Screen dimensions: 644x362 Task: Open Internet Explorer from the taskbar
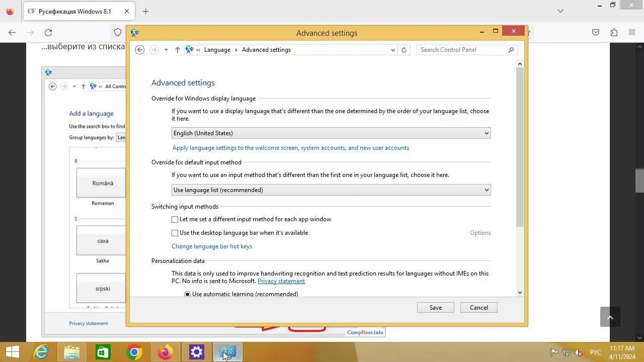(x=41, y=352)
